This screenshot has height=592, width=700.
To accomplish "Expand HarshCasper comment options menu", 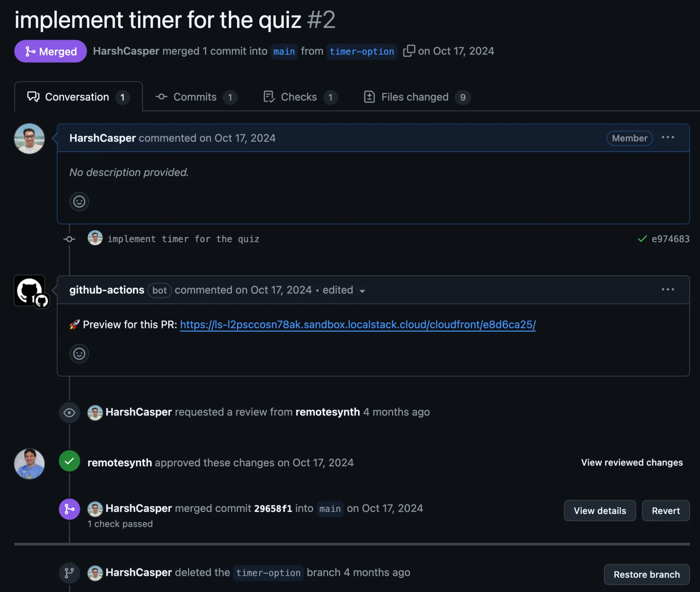I will coord(668,137).
